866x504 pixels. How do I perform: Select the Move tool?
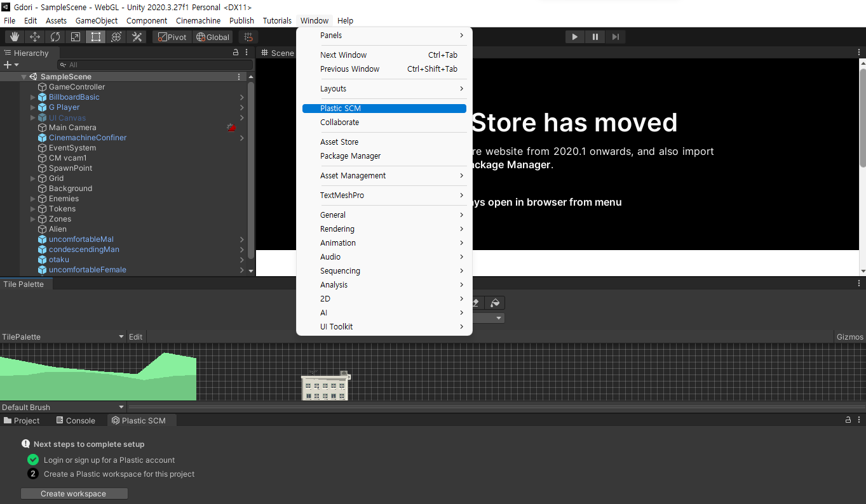(35, 37)
